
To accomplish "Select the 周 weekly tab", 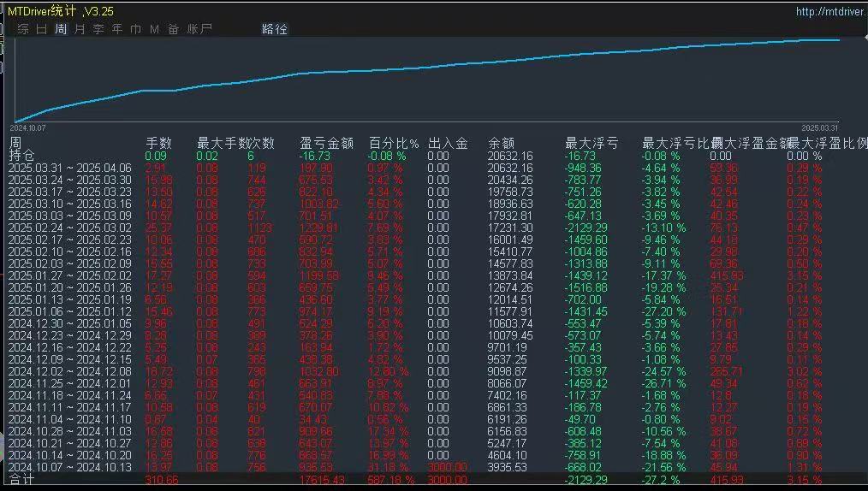I will point(61,29).
